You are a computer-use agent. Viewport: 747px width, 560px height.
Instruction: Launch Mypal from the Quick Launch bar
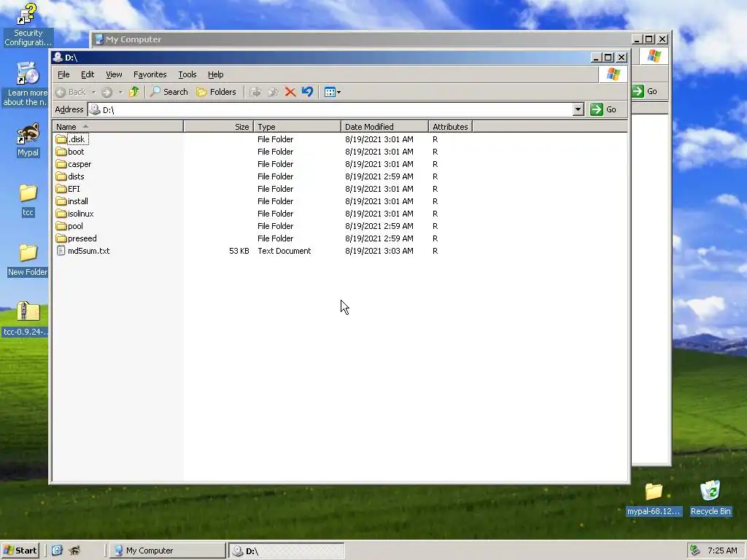tap(75, 551)
